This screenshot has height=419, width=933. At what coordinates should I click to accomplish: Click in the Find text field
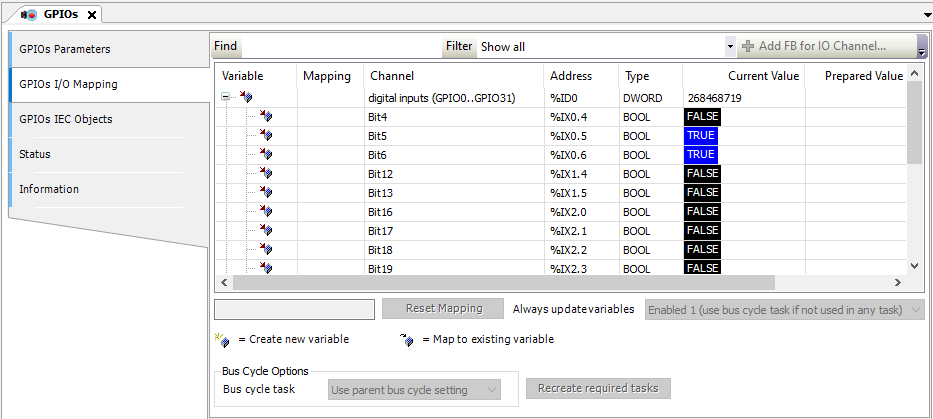340,47
